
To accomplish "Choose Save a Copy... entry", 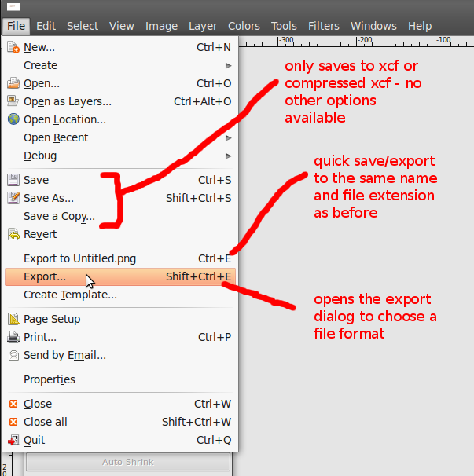I will click(120, 216).
